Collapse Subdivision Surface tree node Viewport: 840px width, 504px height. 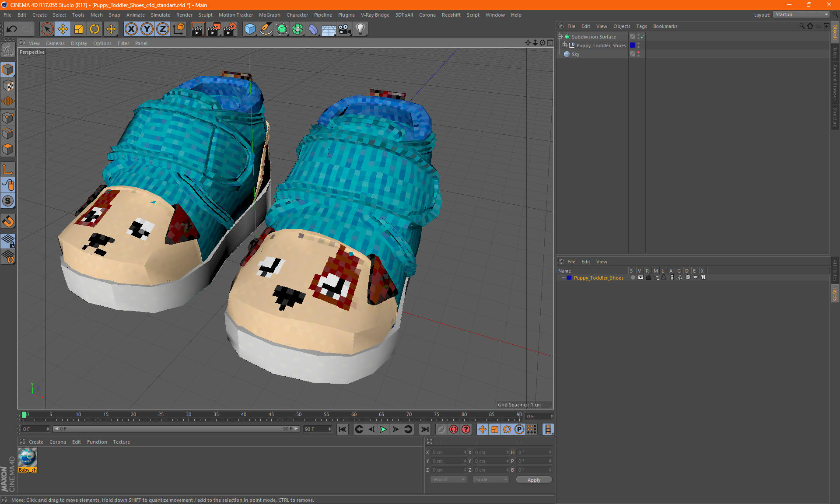560,37
